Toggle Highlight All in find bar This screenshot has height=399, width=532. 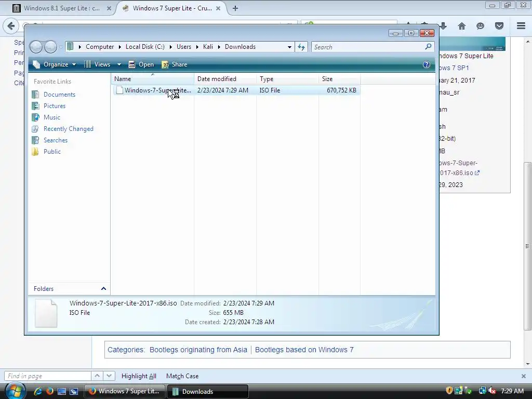[x=139, y=376]
